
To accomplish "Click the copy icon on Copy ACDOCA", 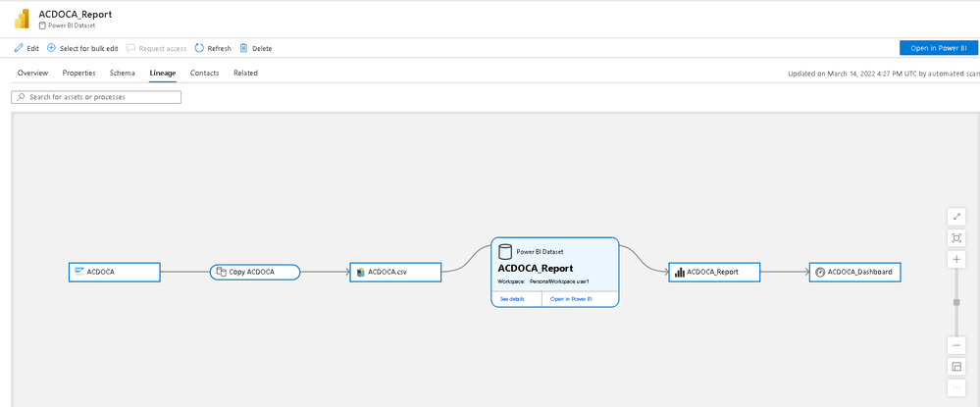I will point(220,272).
